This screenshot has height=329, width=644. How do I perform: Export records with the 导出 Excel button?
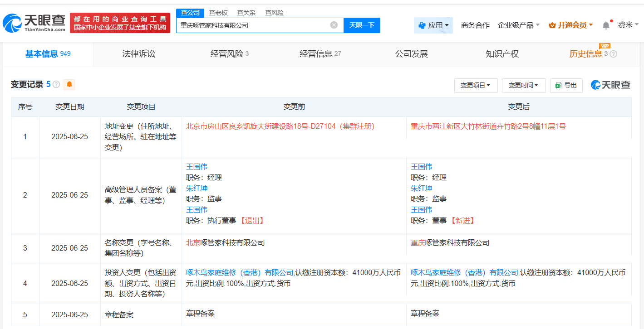coord(566,85)
